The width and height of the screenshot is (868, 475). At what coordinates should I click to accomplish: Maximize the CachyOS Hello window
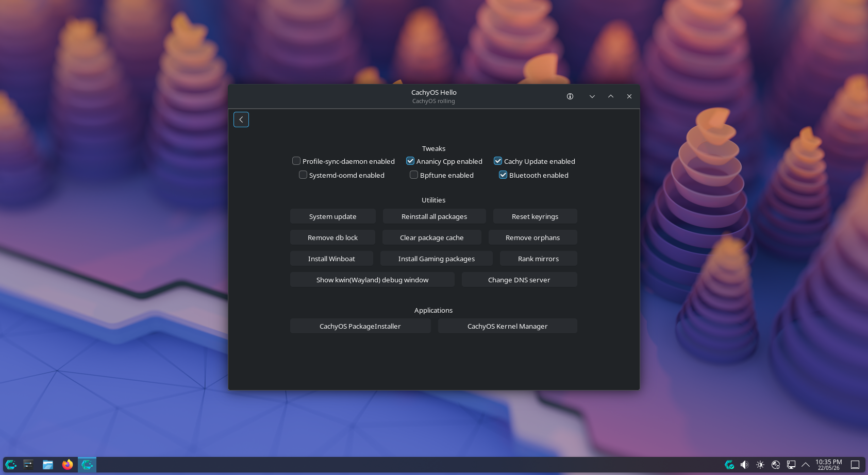pos(611,96)
